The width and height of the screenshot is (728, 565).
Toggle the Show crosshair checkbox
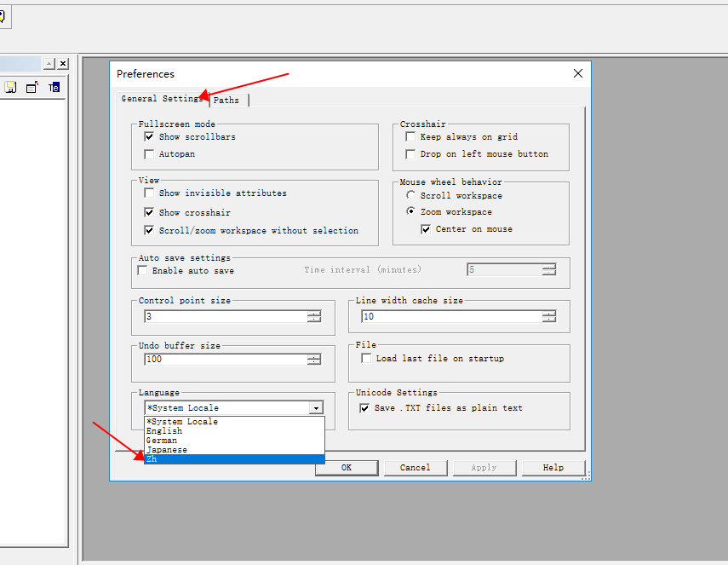149,212
